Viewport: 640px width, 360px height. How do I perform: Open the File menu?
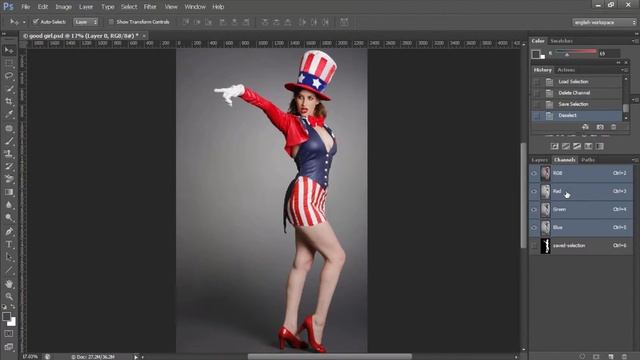25,7
